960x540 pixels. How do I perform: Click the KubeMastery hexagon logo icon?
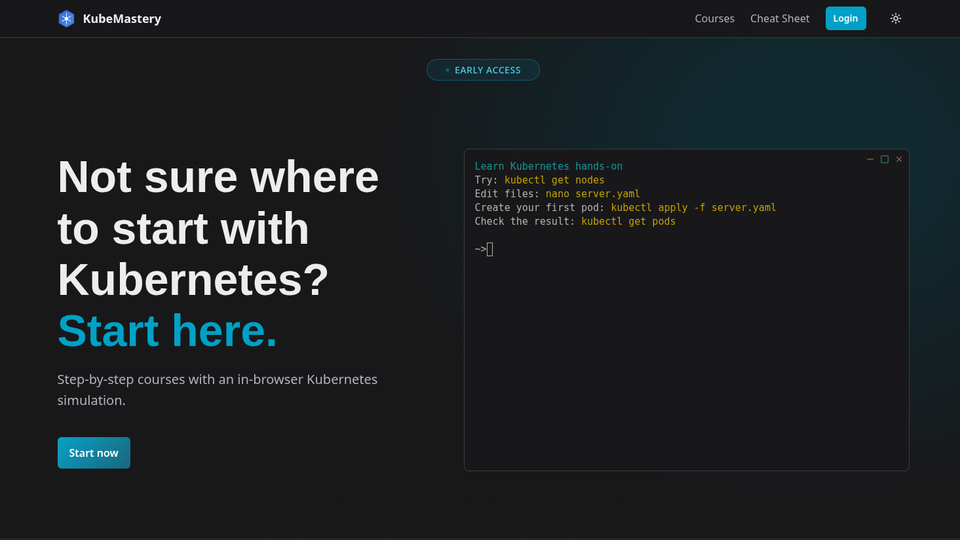tap(66, 18)
